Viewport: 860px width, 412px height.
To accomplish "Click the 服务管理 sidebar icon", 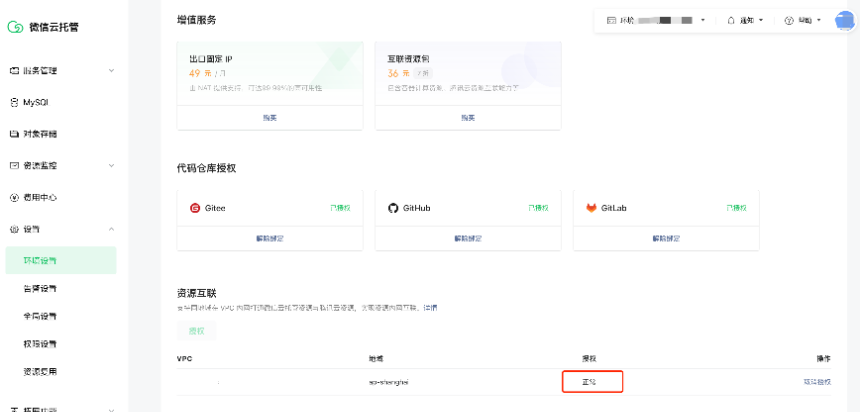I will click(x=15, y=71).
